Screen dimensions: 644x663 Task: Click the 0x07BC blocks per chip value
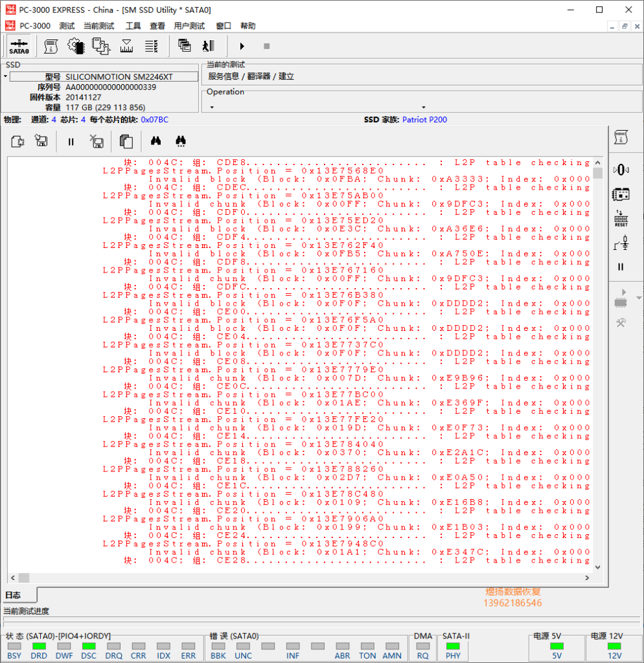click(154, 120)
